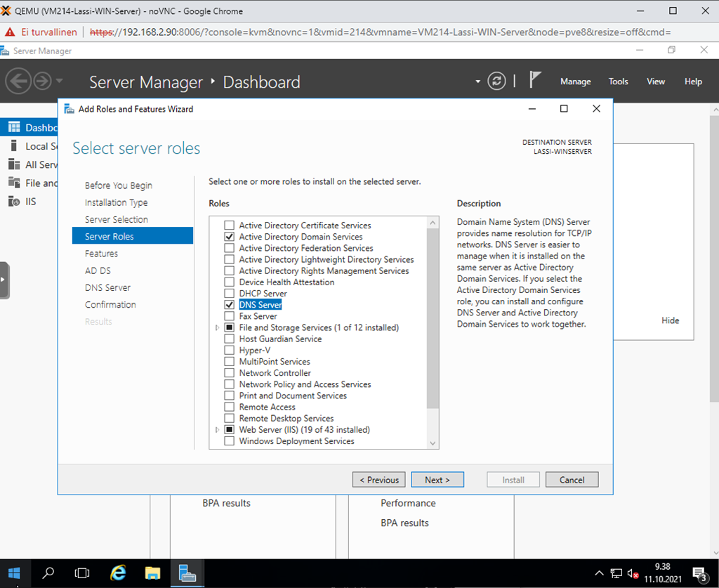Open Action Center notifications icon
Viewport: 719px width, 588px height.
(700, 573)
